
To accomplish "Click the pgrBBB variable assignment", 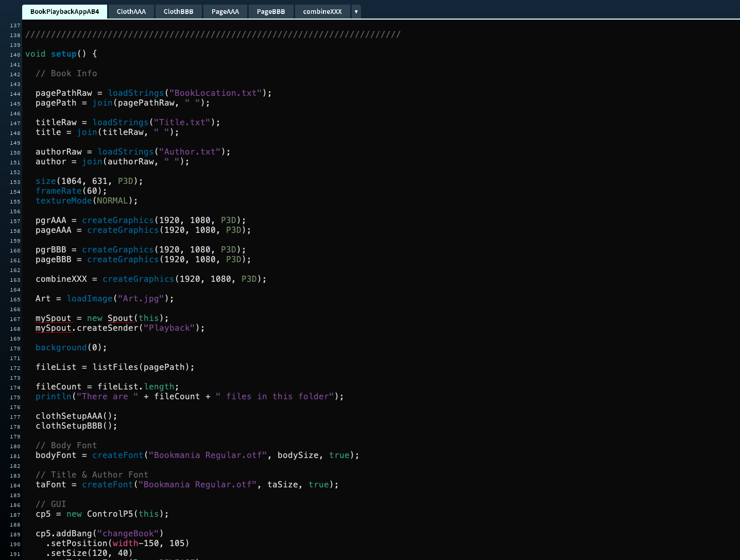I will (141, 250).
